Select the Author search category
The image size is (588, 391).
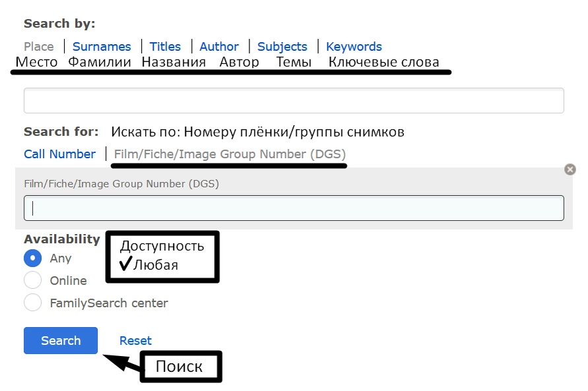[219, 46]
